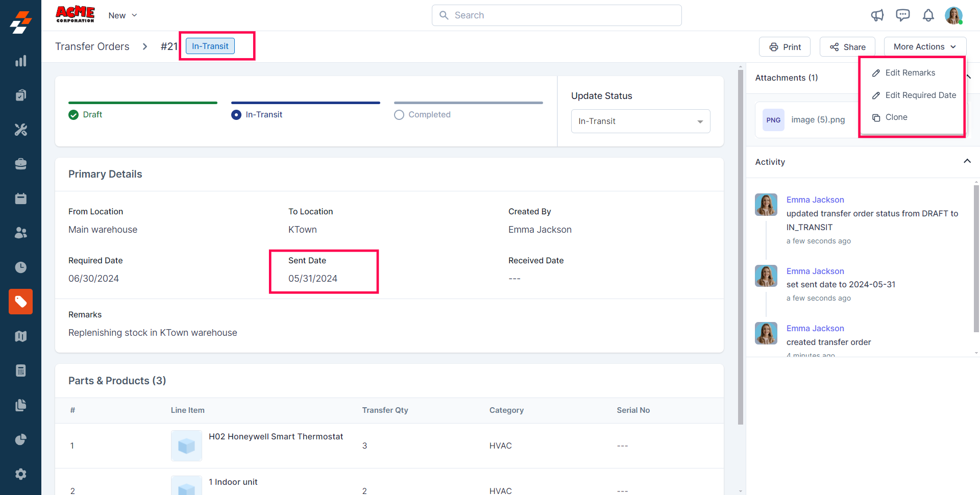Open the dashboard bar chart sidebar icon
The width and height of the screenshot is (980, 495).
tap(20, 61)
